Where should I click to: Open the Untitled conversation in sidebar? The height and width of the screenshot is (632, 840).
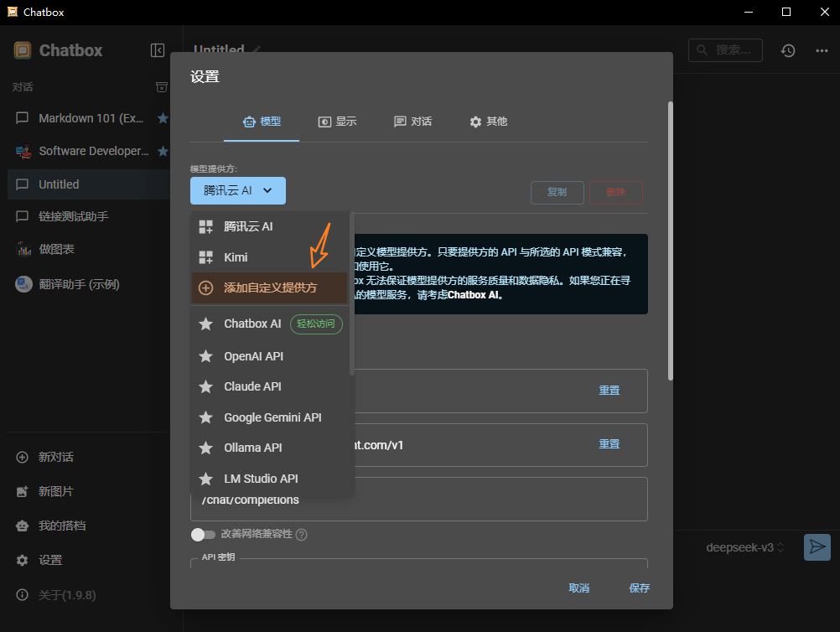pyautogui.click(x=89, y=184)
